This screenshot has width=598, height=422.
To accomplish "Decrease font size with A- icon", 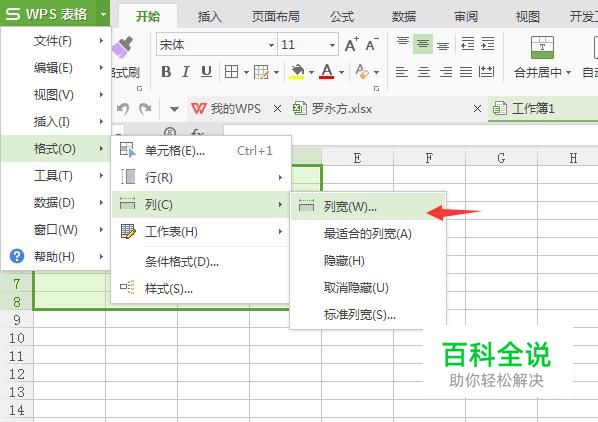I will click(372, 45).
